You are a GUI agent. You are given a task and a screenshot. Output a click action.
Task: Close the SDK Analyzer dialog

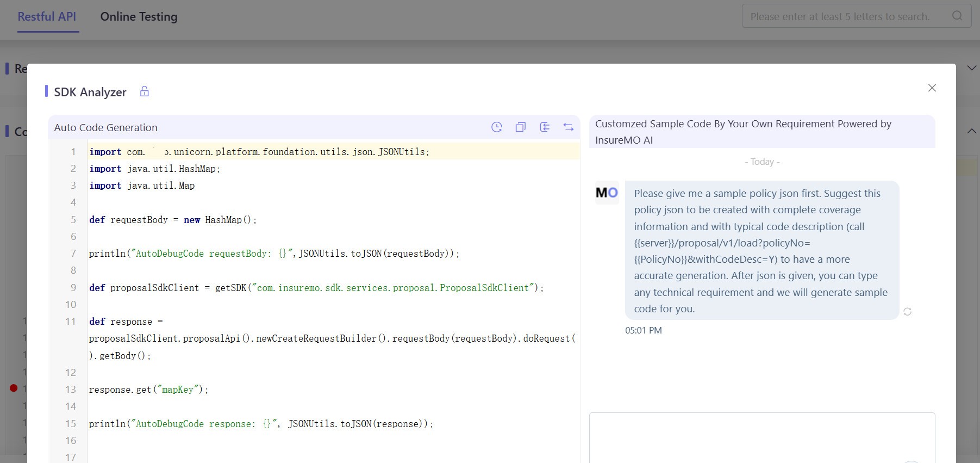click(932, 88)
